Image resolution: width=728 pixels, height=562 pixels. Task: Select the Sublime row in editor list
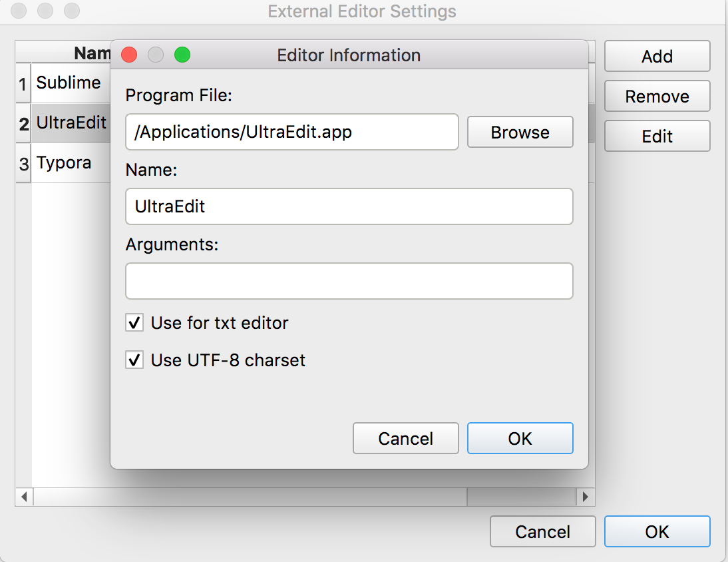tap(69, 83)
